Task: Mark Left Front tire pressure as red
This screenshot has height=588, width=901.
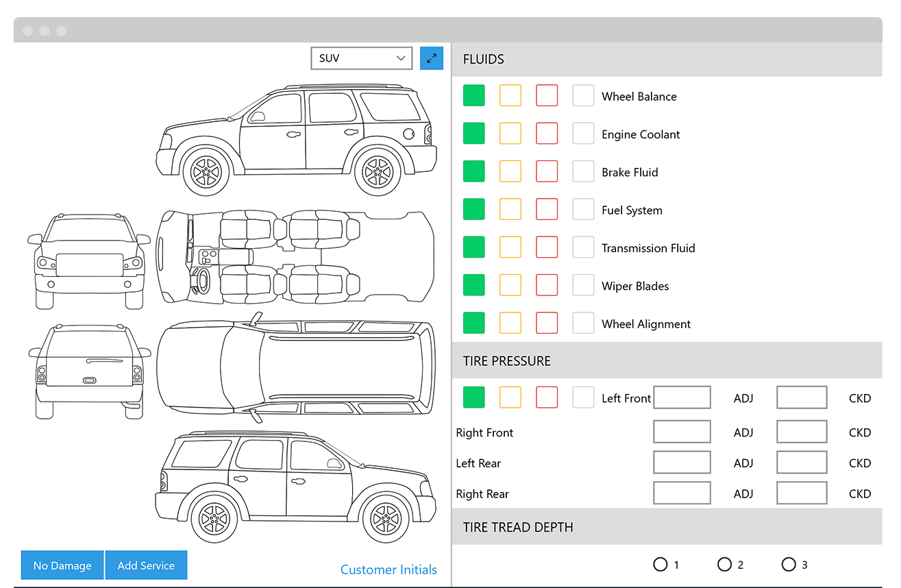Action: [x=547, y=397]
